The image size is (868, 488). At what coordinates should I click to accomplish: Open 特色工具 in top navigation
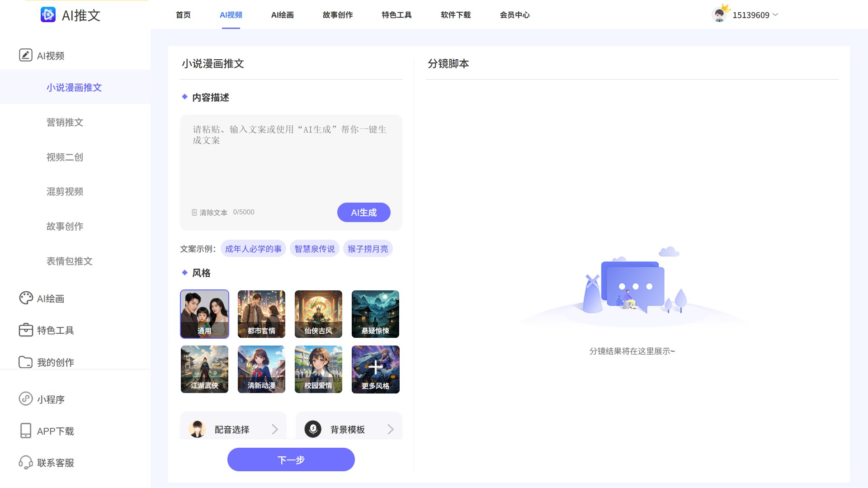click(x=396, y=15)
